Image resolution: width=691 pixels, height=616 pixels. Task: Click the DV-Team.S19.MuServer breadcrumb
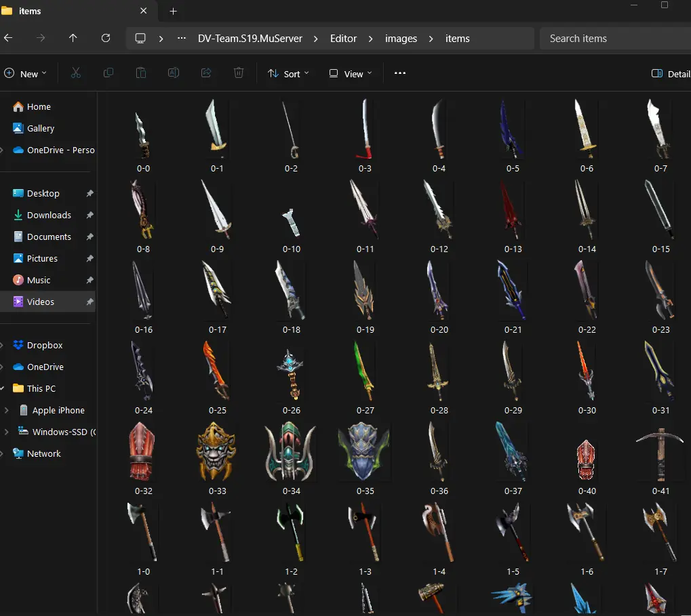click(250, 39)
